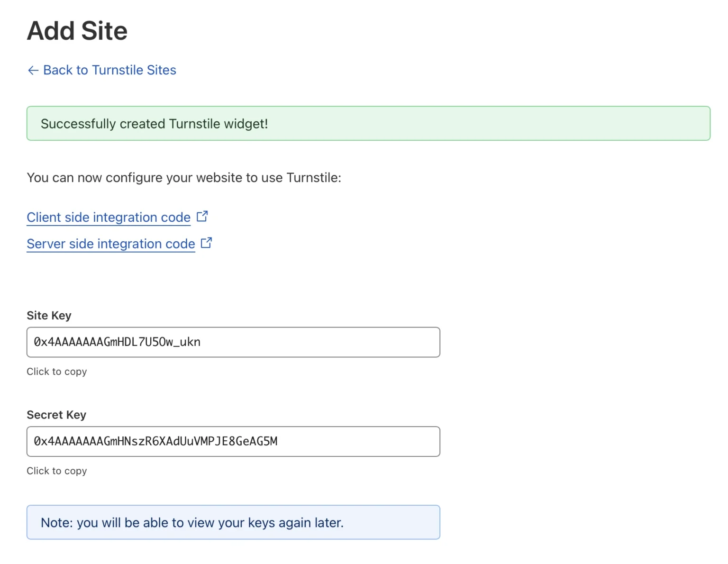The width and height of the screenshot is (728, 564).
Task: Click the 'Secret Key' label
Action: (56, 415)
